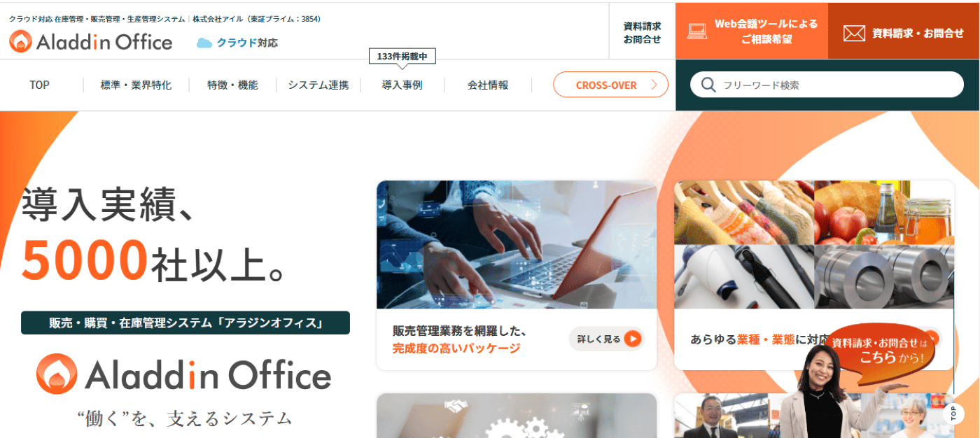Select システム連携 in navigation bar

click(x=318, y=85)
